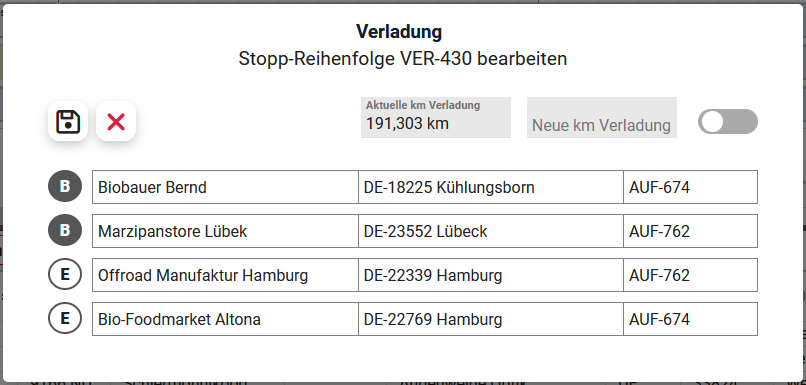Save the stop sequence with the floppy disk icon
Image resolution: width=806 pixels, height=385 pixels.
point(68,122)
